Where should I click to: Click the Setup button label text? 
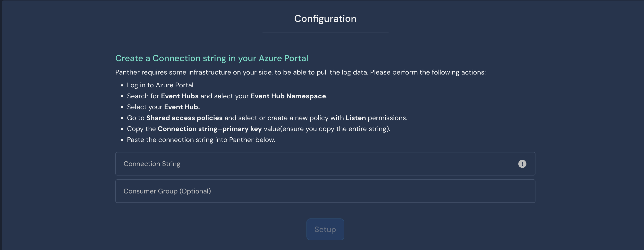tap(325, 229)
